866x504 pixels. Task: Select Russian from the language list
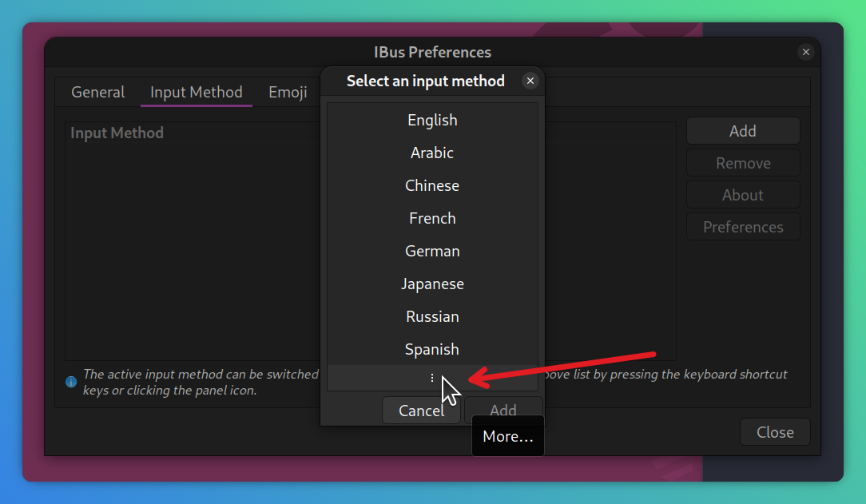coord(432,316)
